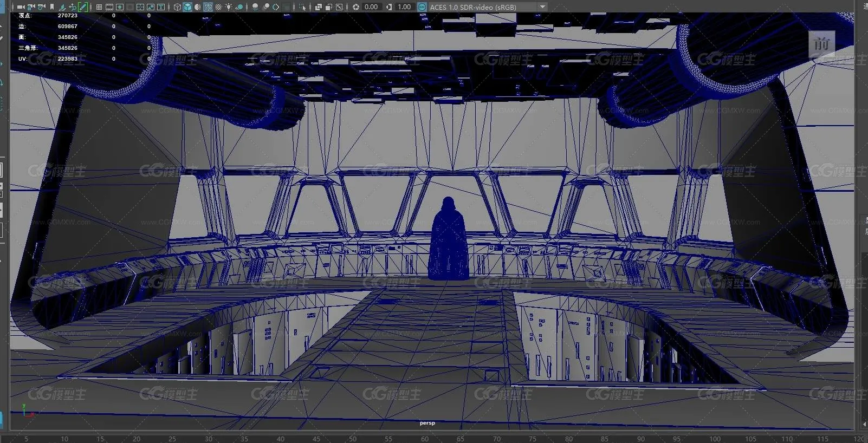Toggle the View Transform ON button
Viewport: 868px width, 443px height.
click(x=422, y=7)
